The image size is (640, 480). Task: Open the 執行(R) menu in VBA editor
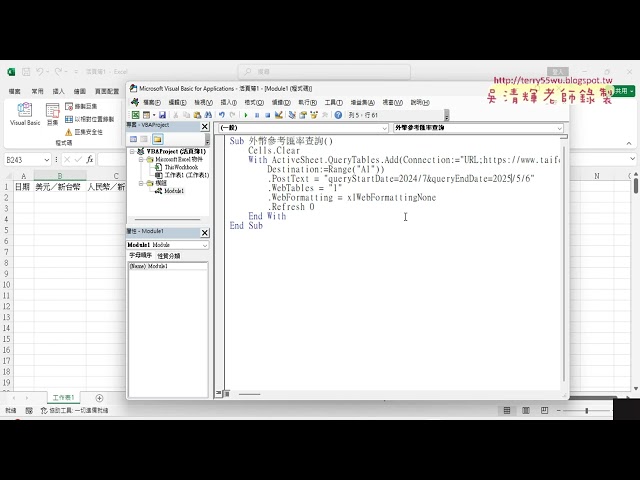click(x=307, y=102)
